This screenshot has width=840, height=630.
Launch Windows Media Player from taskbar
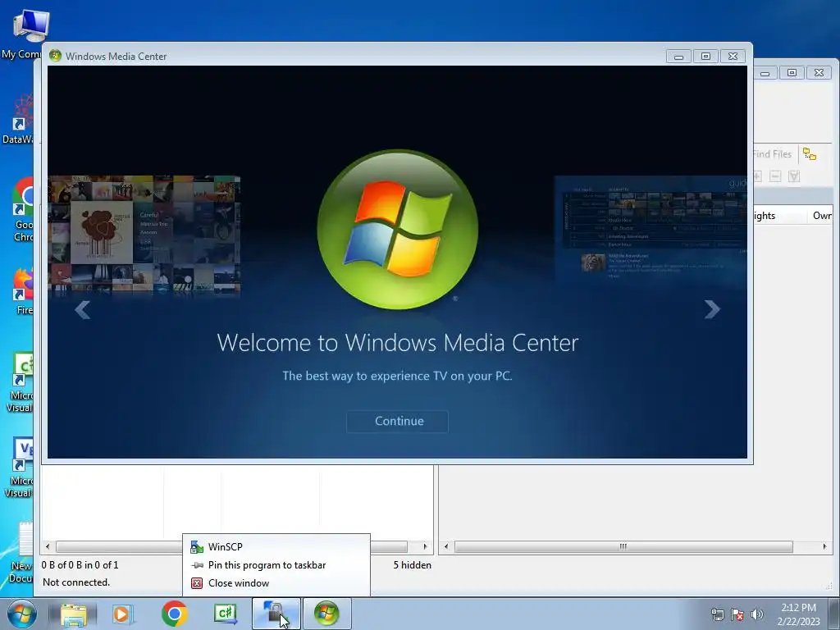point(123,614)
